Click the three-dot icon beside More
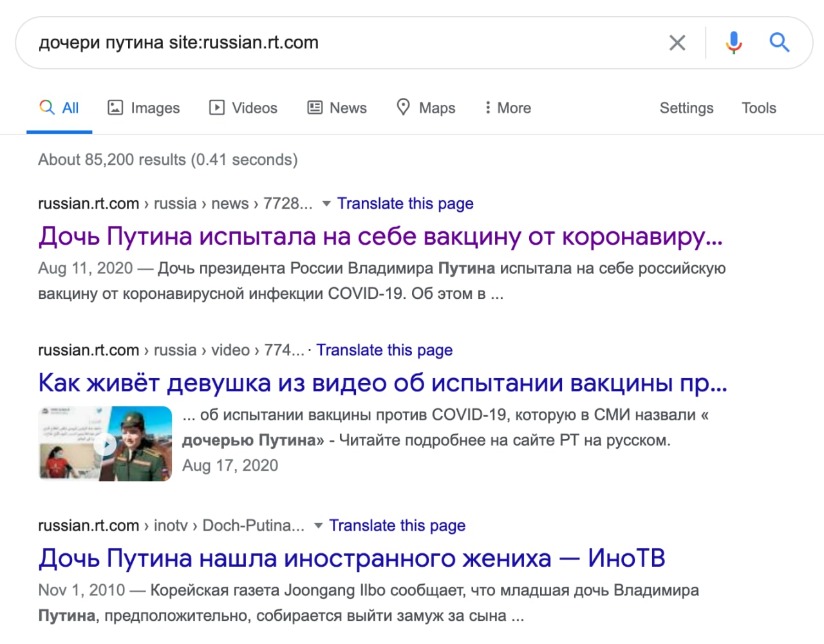Screen dimensions: 824x644 [x=488, y=108]
